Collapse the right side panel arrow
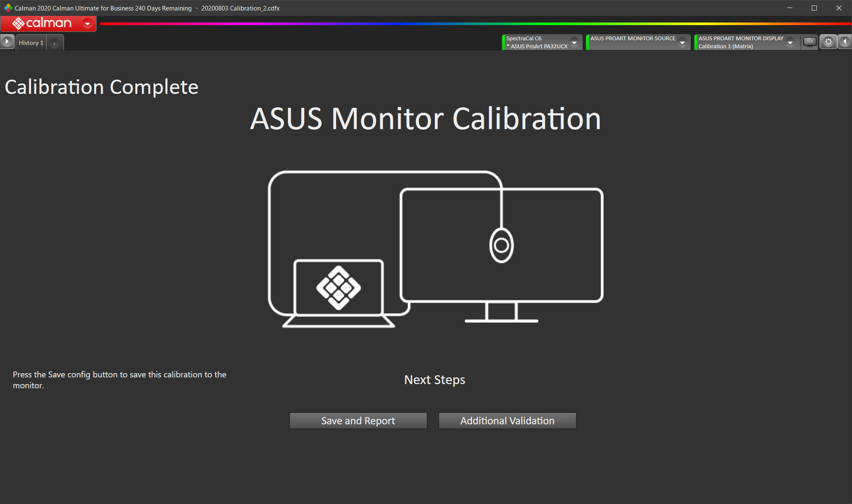 pyautogui.click(x=844, y=42)
